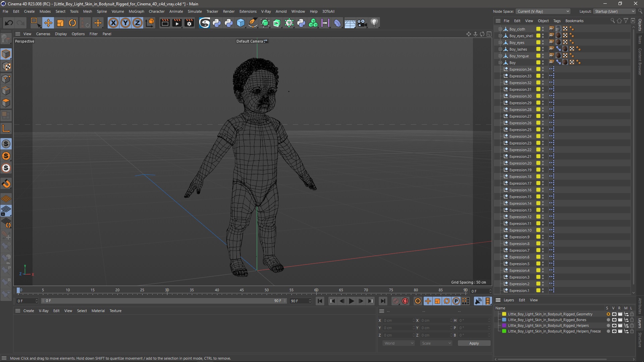This screenshot has width=644, height=362.
Task: Expand the Boy_eyes_shell object
Action: coord(500,36)
